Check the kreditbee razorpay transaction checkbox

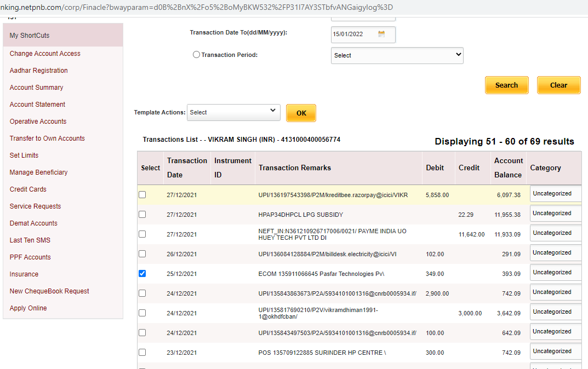pyautogui.click(x=142, y=195)
